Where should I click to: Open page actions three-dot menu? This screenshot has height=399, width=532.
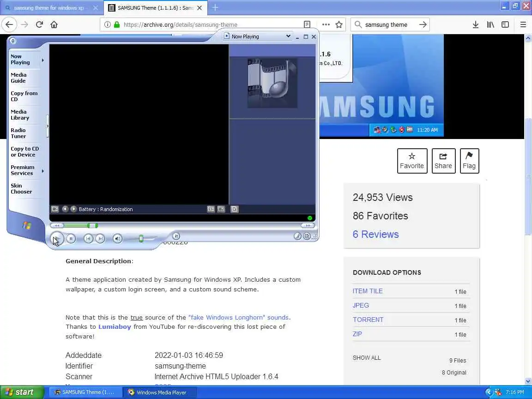(326, 24)
